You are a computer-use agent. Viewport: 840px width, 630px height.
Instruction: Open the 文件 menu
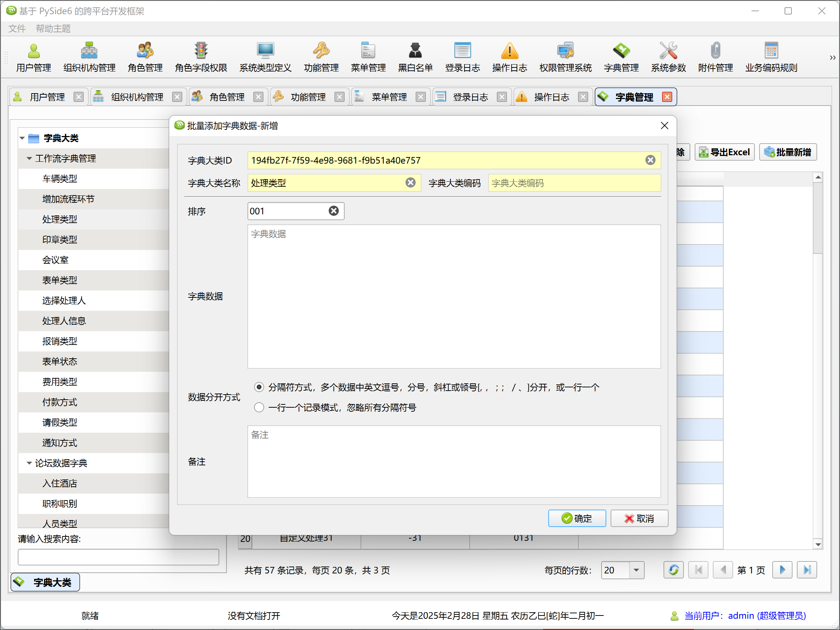tap(17, 29)
